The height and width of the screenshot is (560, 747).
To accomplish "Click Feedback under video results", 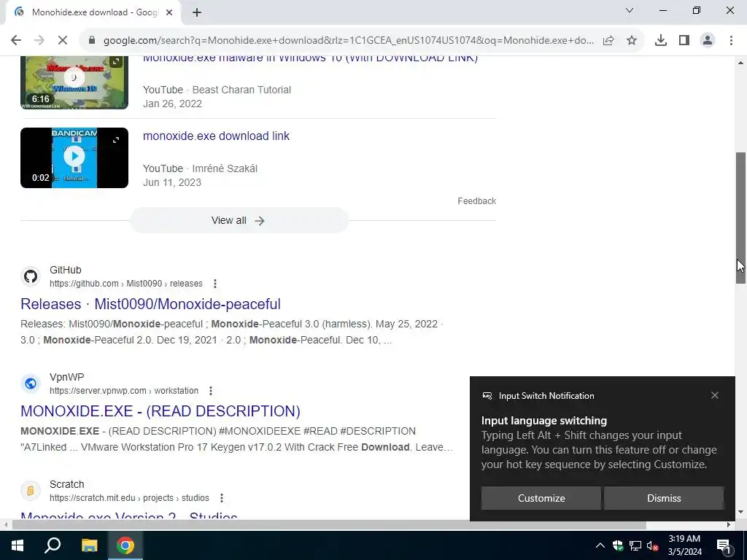I will (477, 201).
